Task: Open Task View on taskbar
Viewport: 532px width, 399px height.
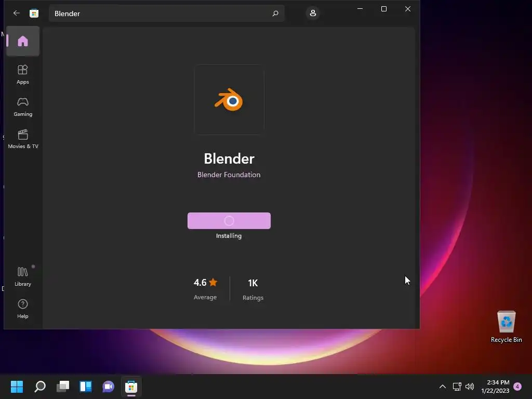Action: (x=63, y=387)
